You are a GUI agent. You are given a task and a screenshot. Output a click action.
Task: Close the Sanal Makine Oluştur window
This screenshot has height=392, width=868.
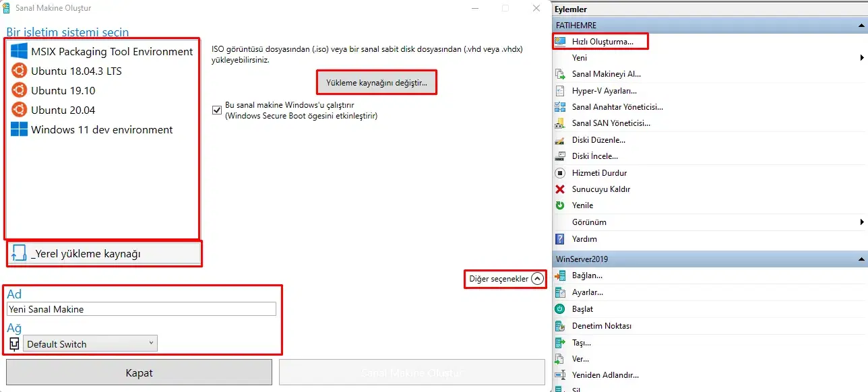point(536,8)
